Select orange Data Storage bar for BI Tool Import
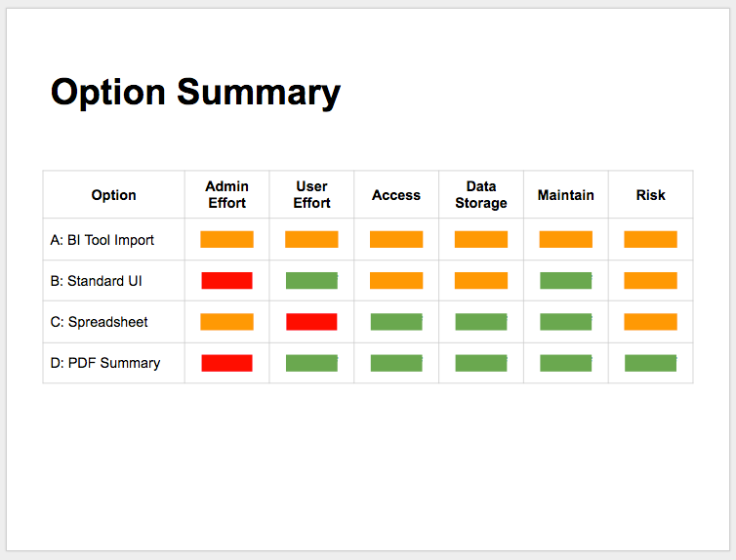This screenshot has height=560, width=736. pos(481,240)
